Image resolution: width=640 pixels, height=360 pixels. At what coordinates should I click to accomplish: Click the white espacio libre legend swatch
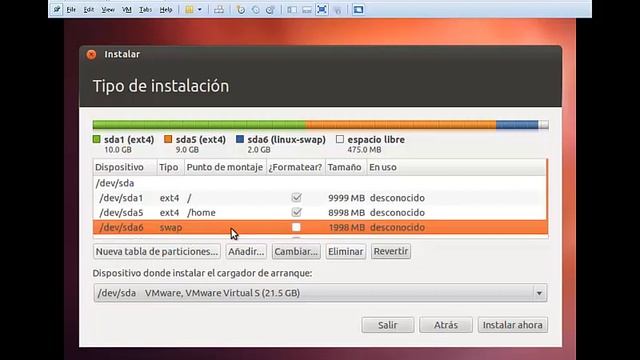pos(340,139)
